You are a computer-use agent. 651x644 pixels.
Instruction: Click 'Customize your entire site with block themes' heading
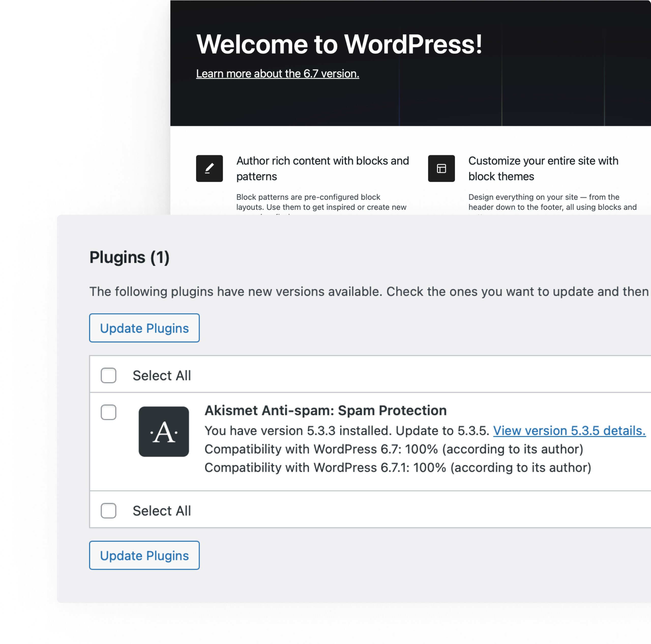(543, 168)
